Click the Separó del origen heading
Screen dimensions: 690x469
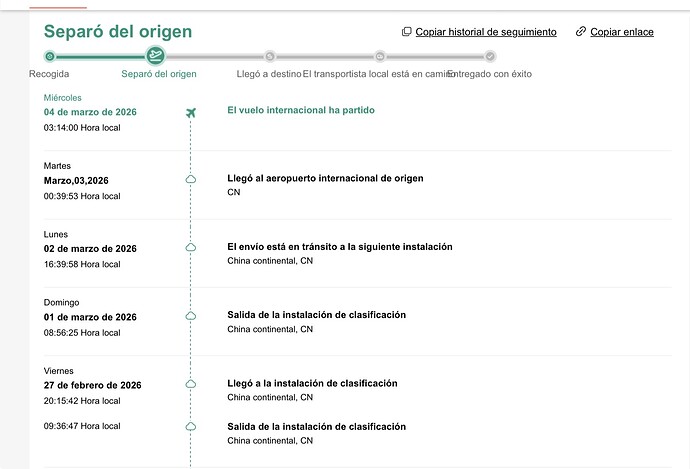tap(118, 32)
